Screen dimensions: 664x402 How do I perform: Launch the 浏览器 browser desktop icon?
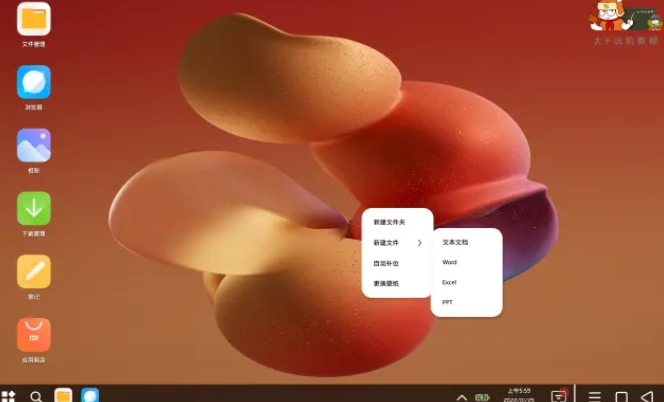tap(34, 82)
